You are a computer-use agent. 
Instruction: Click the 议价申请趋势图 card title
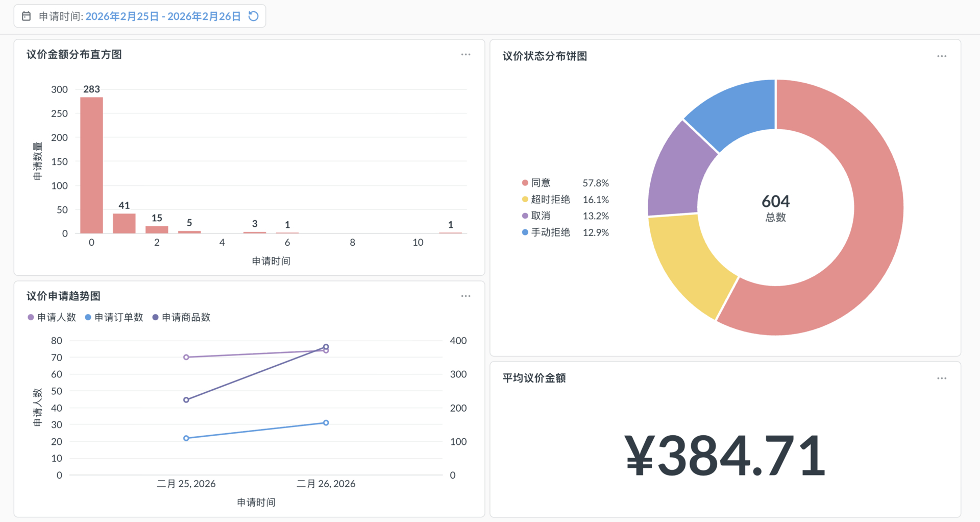[x=63, y=296]
